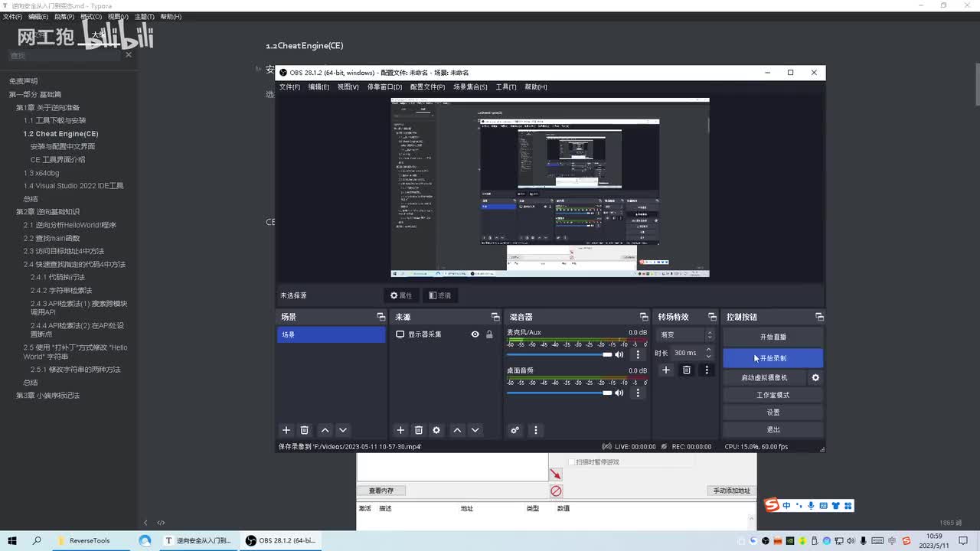Mute the 麦克风/Aux audio channel
This screenshot has height=551, width=980.
619,354
